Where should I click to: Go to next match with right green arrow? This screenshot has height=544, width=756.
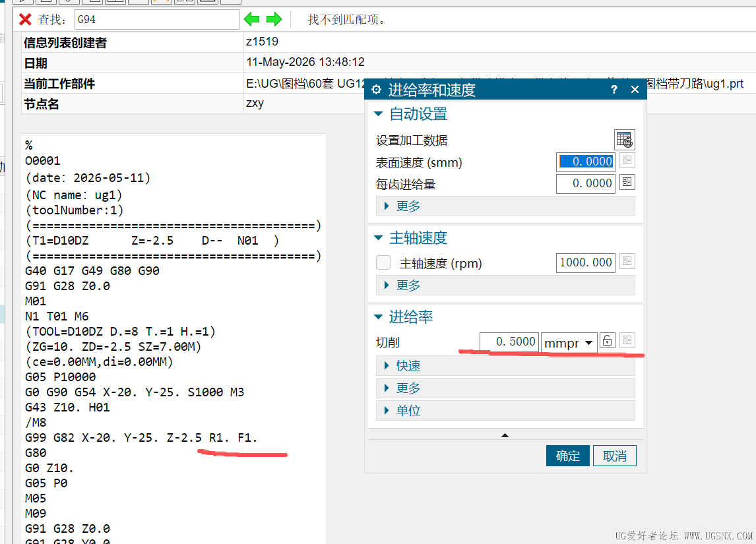(x=274, y=19)
